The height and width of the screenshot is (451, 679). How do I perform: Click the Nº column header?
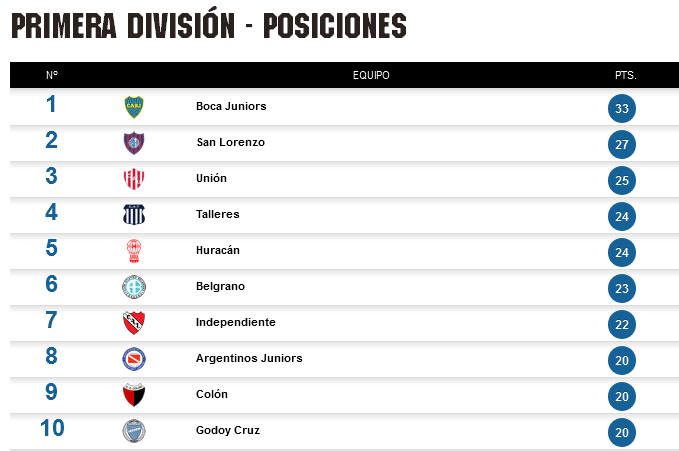click(52, 75)
